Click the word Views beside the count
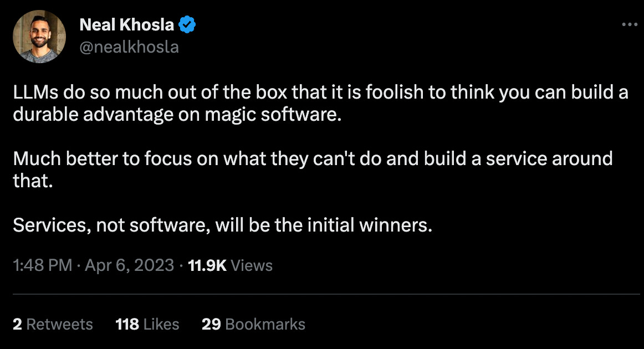 point(252,265)
